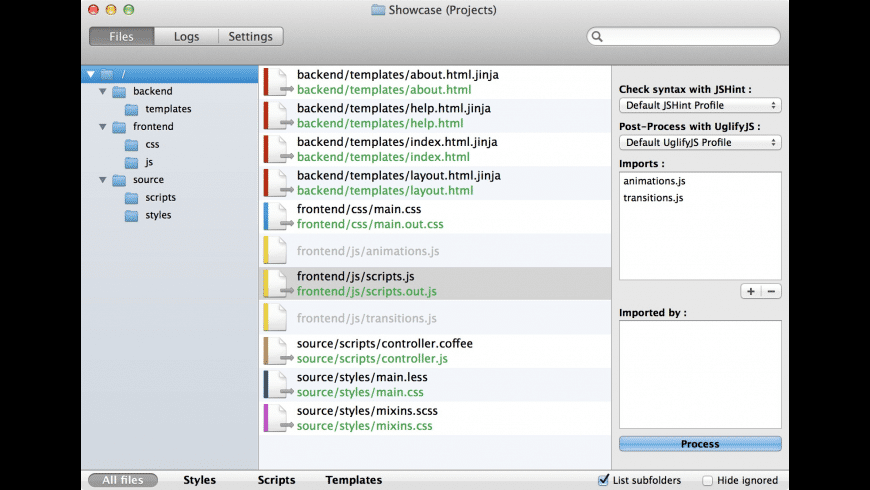This screenshot has width=870, height=490.
Task: Select the source/styles/main.less row
Action: point(435,385)
